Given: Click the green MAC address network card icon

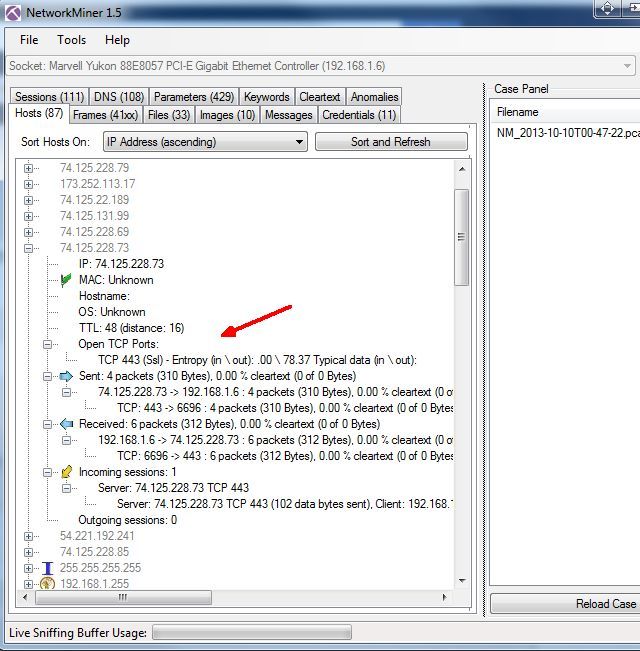Looking at the screenshot, I should point(66,280).
